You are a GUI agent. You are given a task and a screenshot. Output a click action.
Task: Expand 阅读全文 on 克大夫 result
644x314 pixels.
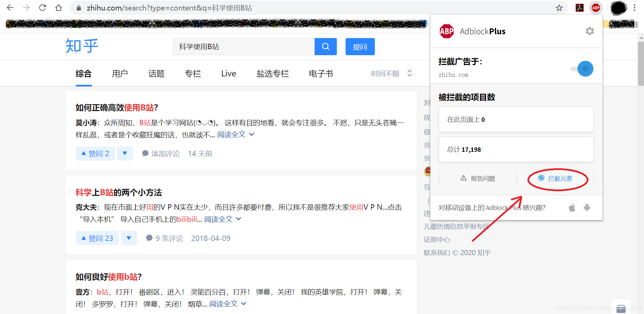point(223,219)
